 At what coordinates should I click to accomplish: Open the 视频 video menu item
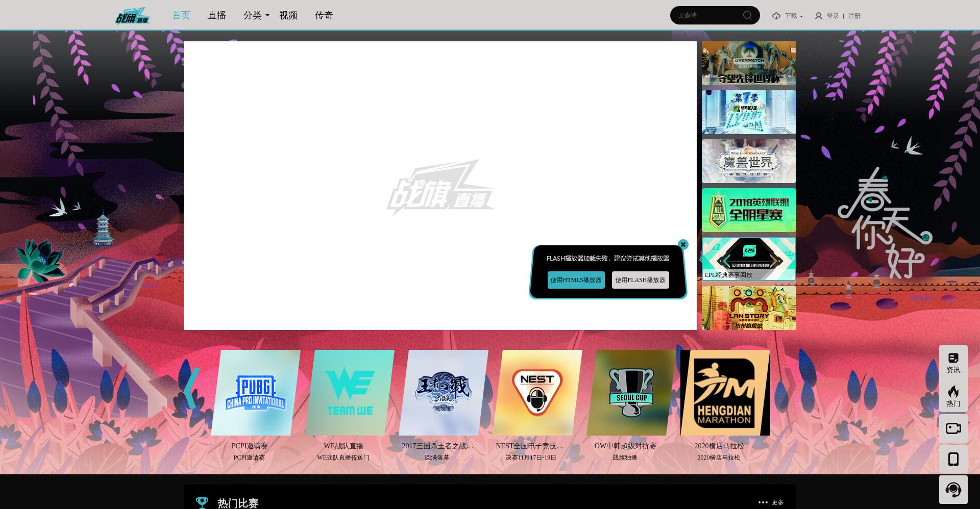coord(288,15)
